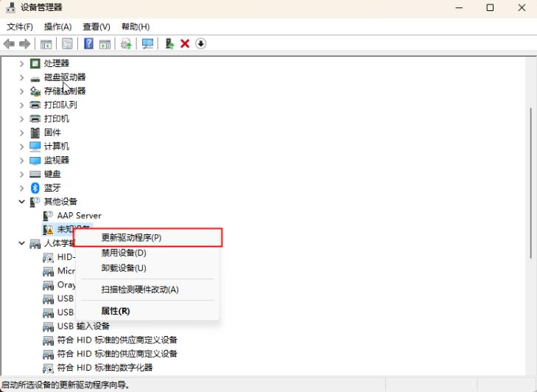Expand the 磁盘驱动器 category
This screenshot has width=537, height=392.
[21, 77]
